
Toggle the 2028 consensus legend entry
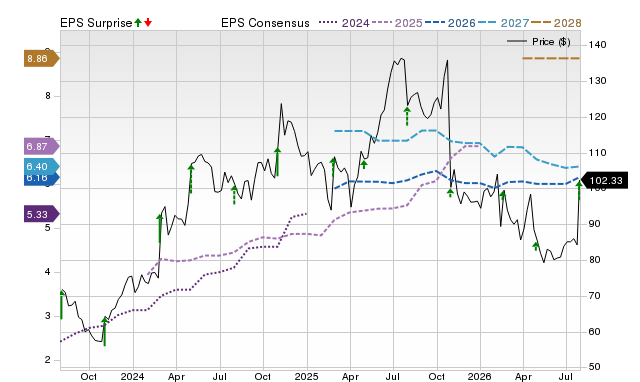click(556, 23)
